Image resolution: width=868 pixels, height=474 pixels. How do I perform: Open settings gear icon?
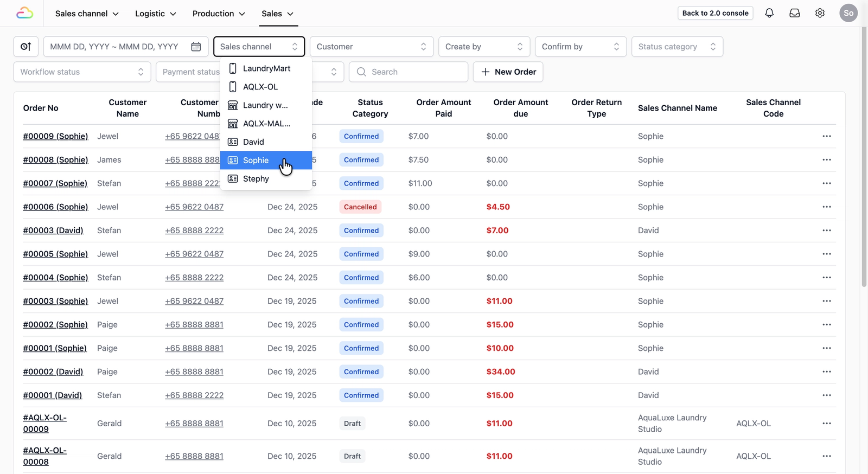[x=820, y=13]
